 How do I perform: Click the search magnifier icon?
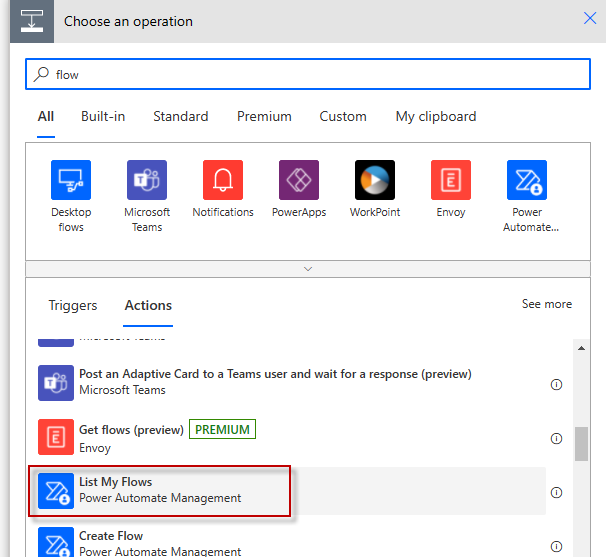41,74
